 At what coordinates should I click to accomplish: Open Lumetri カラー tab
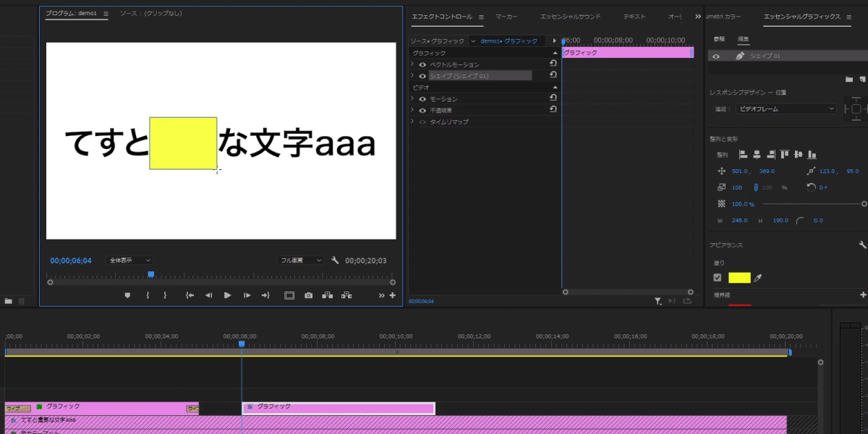(x=725, y=16)
